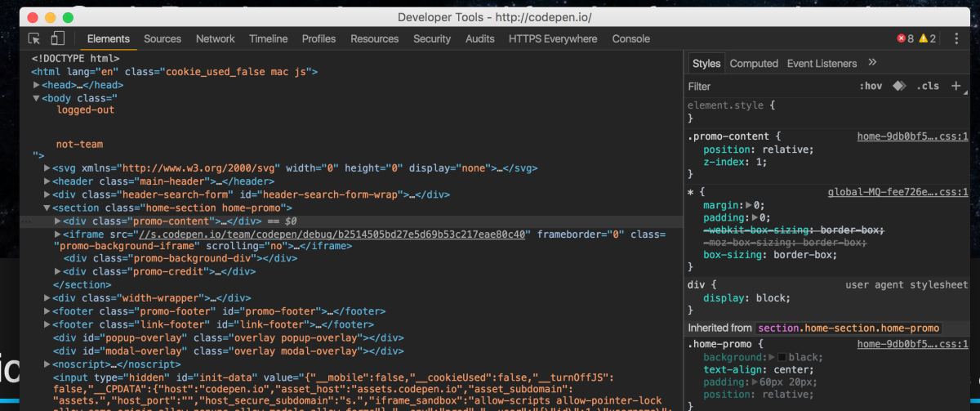Show more Styles tabs chevron
980x411 pixels.
872,63
